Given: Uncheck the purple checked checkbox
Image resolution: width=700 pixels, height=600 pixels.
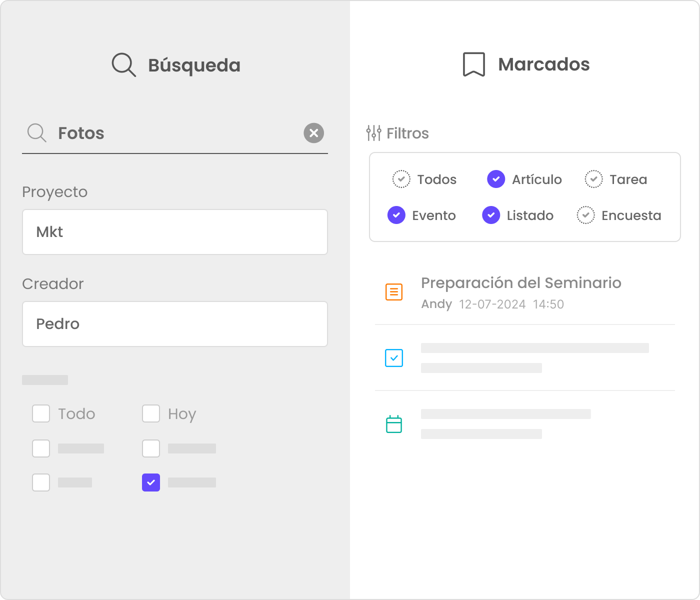Looking at the screenshot, I should [x=151, y=482].
